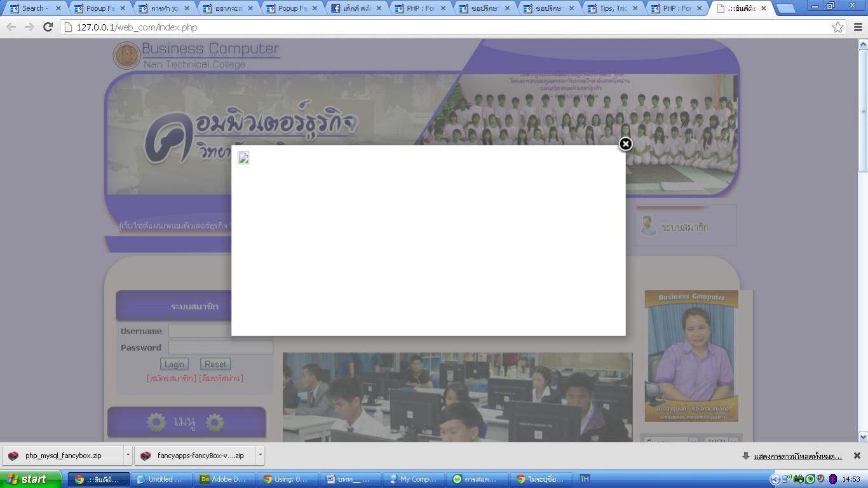Open the Adobe Dreamweaver taskbar item

224,479
